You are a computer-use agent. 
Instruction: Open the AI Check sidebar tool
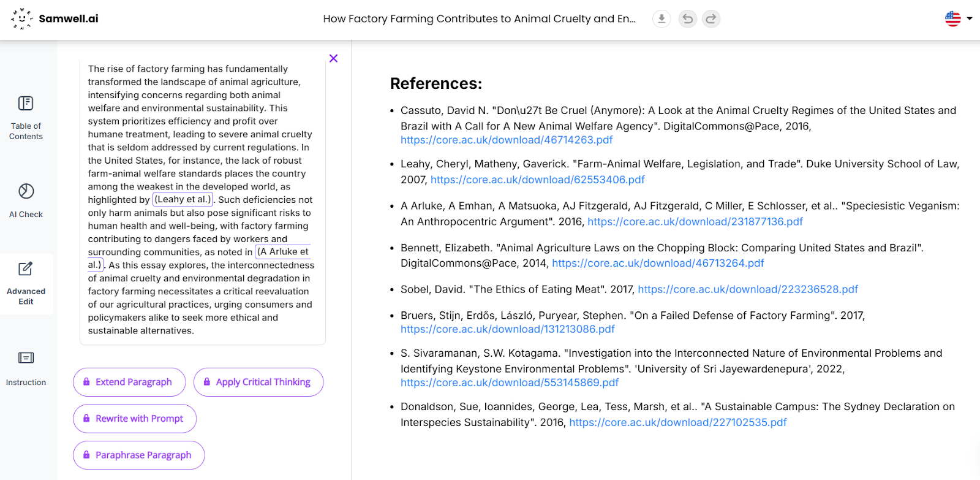[x=26, y=201]
